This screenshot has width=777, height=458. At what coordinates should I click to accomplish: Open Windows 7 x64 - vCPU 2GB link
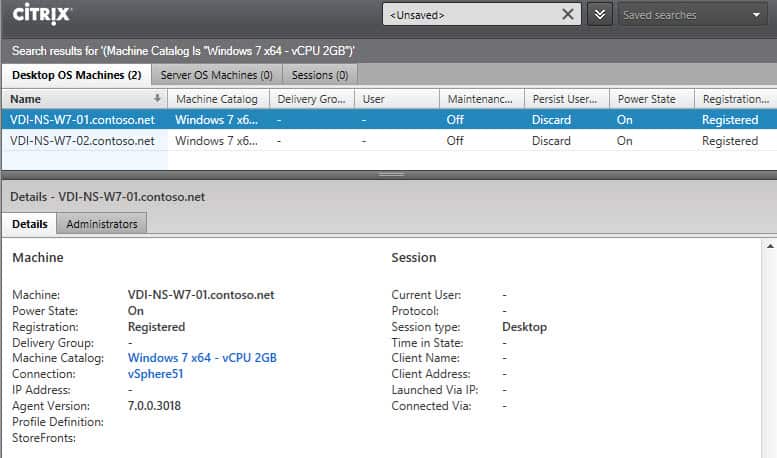[202, 358]
